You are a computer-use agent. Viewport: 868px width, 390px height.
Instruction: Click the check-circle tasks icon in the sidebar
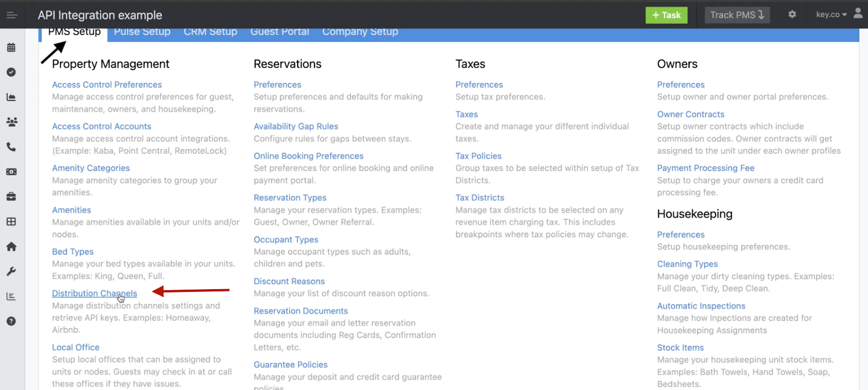11,72
